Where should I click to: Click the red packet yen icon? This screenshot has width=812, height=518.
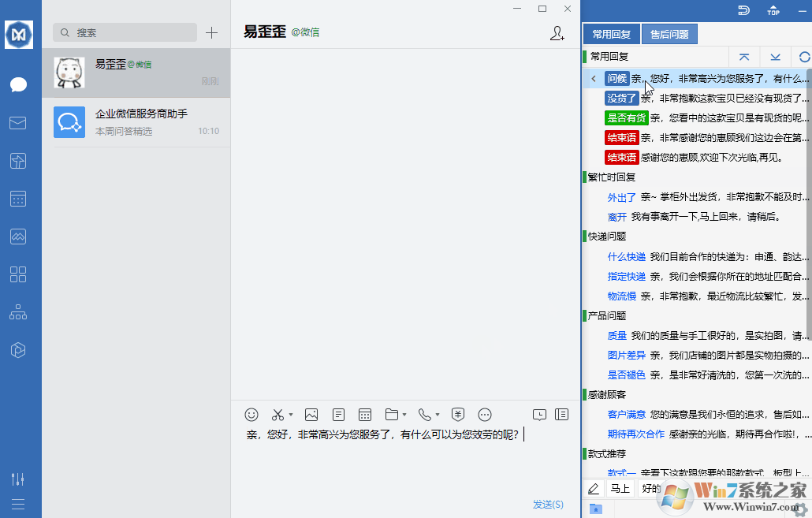(x=458, y=415)
